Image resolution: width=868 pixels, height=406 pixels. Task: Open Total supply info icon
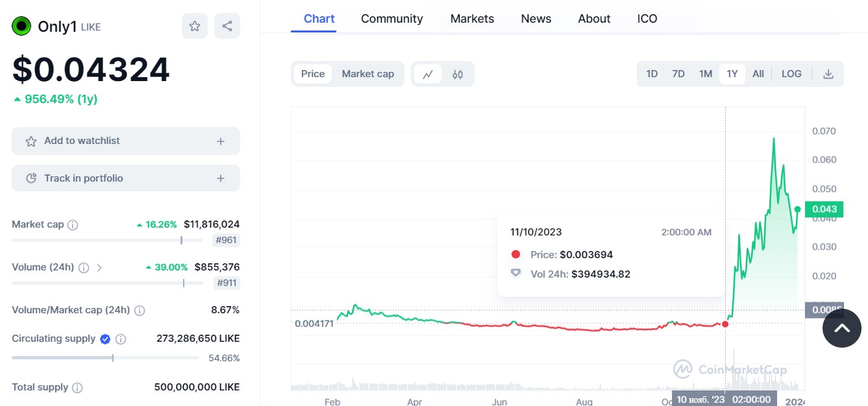coord(77,388)
